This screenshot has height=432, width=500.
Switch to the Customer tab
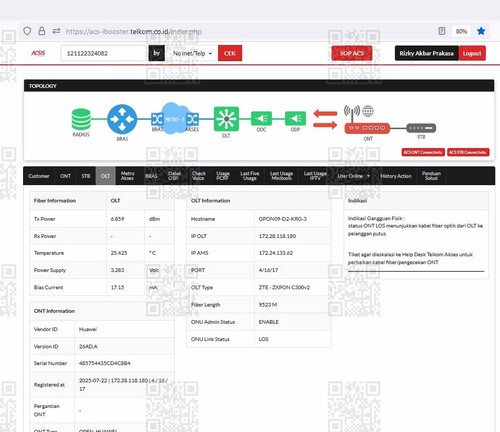39,176
